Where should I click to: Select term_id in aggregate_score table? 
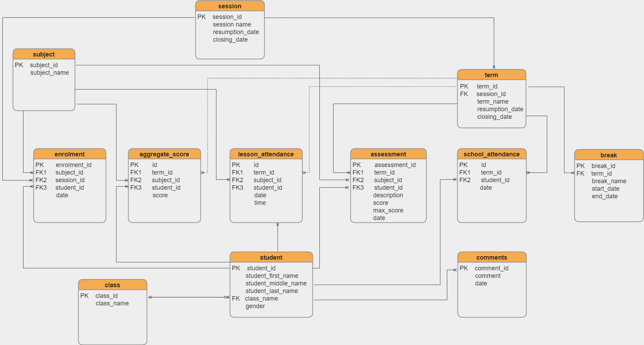(x=162, y=172)
